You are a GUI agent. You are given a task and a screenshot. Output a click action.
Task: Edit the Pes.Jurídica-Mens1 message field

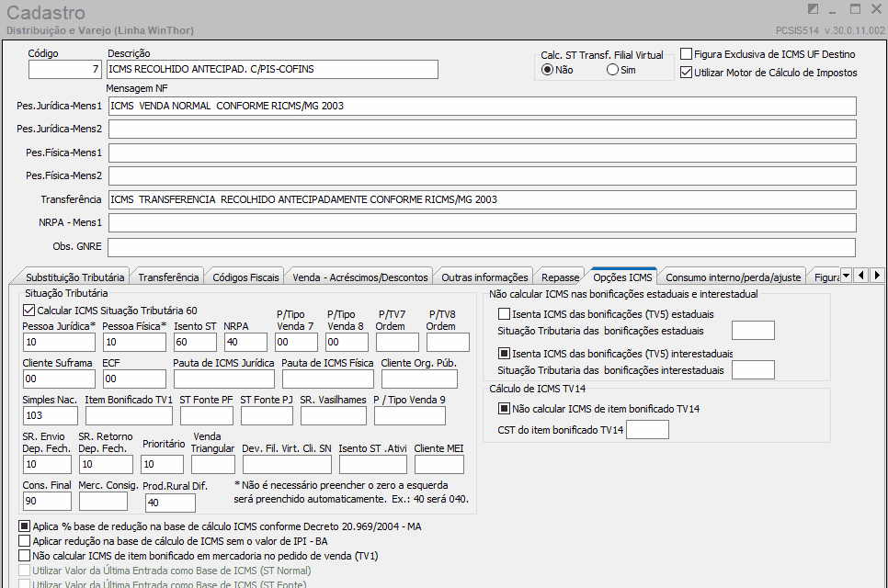click(482, 106)
